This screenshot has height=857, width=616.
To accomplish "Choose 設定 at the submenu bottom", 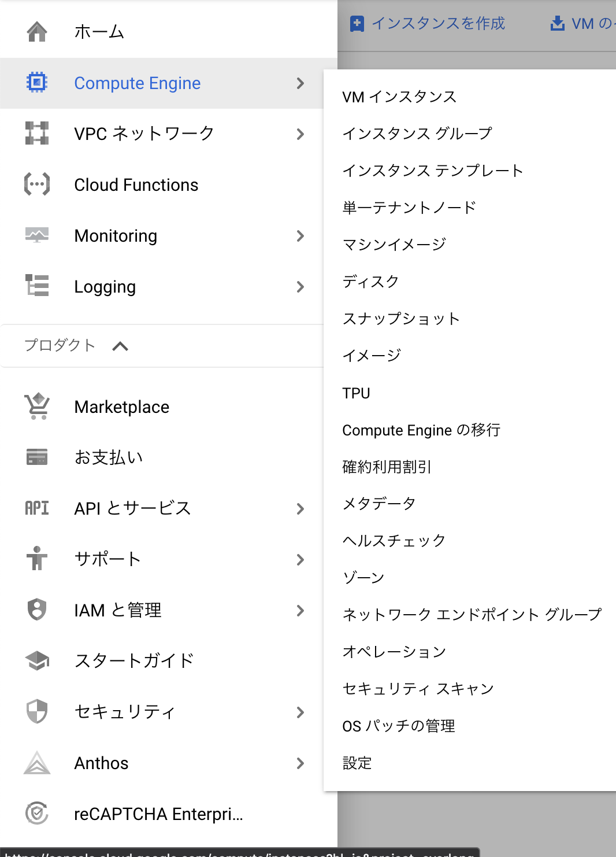I will click(x=357, y=763).
